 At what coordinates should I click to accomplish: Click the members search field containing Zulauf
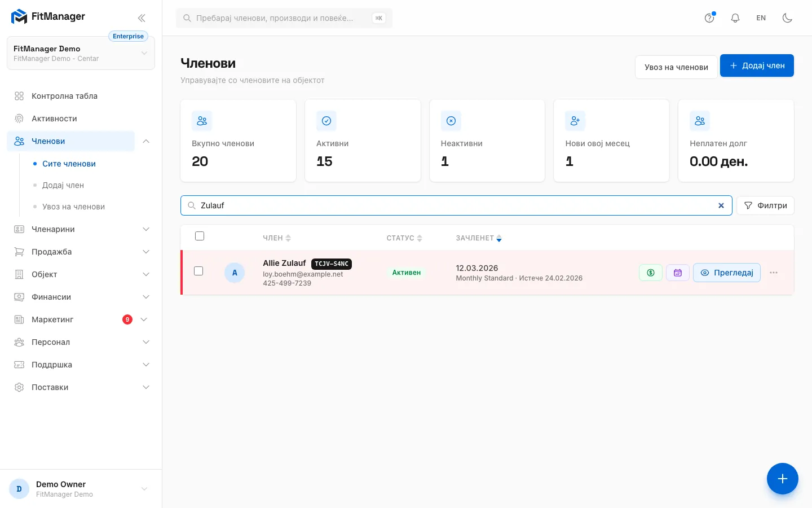tap(456, 205)
